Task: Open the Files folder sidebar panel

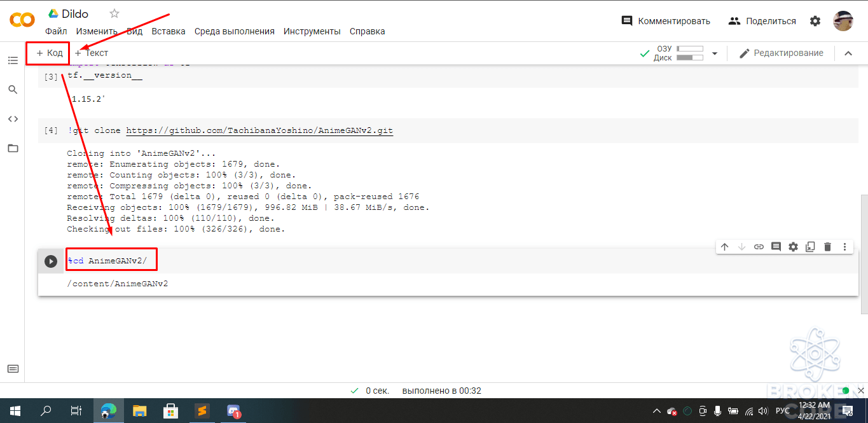Action: pyautogui.click(x=13, y=148)
